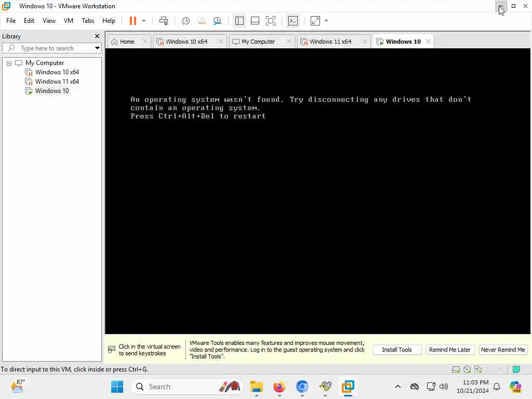Open the Tabs menu
Viewport: 532px width, 399px height.
87,21
